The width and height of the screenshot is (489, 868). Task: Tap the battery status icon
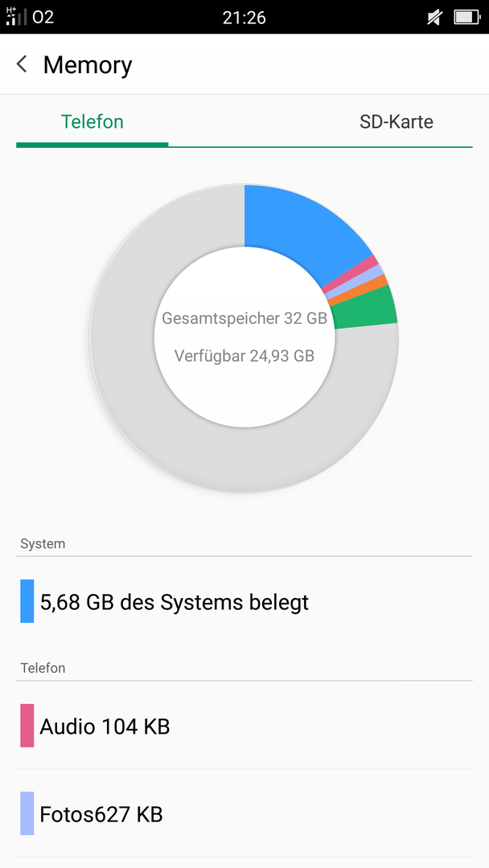(466, 17)
